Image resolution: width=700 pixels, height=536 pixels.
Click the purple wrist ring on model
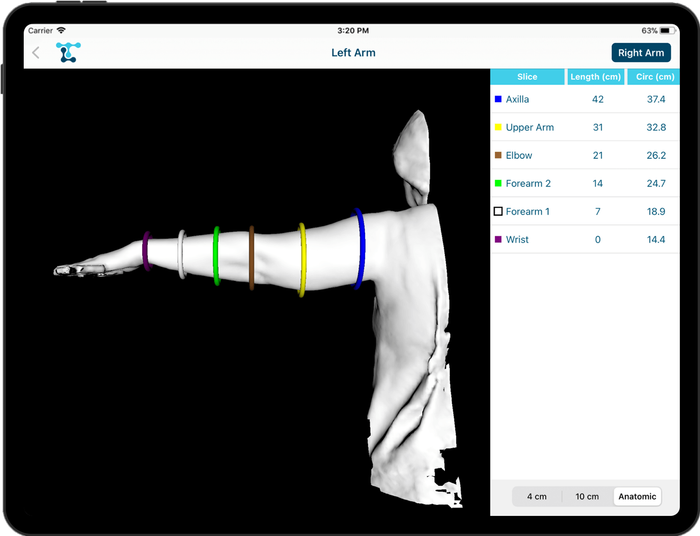point(146,251)
